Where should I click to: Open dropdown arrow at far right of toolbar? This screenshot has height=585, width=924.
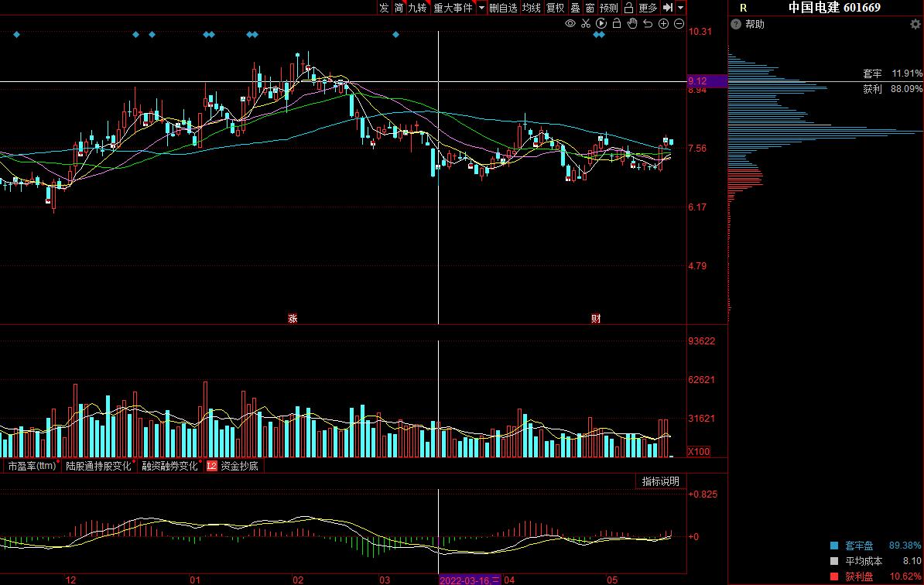(680, 8)
